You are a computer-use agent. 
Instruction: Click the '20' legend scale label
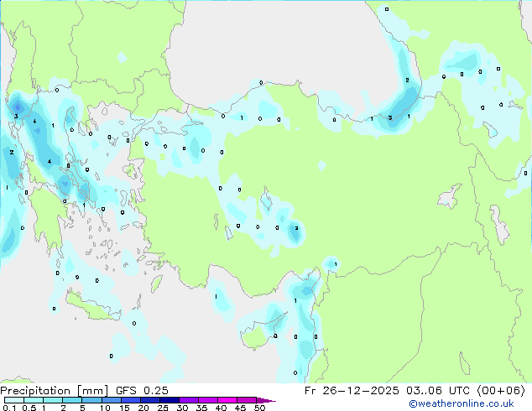pyautogui.click(x=143, y=408)
